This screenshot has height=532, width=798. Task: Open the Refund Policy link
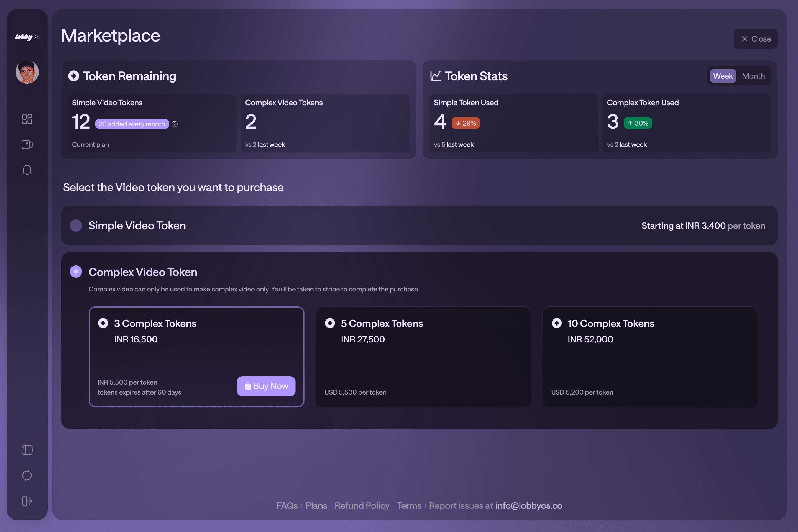[362, 505]
